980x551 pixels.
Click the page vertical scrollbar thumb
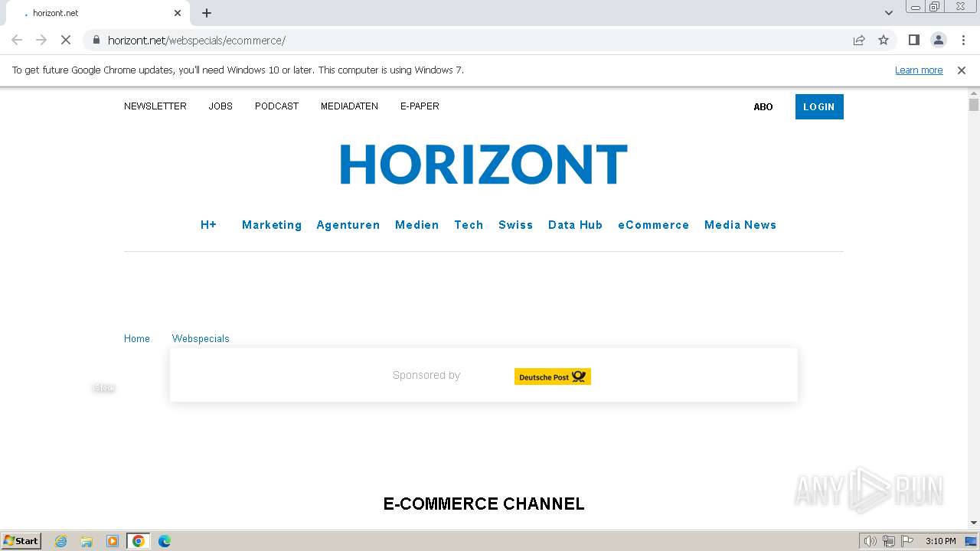[974, 105]
